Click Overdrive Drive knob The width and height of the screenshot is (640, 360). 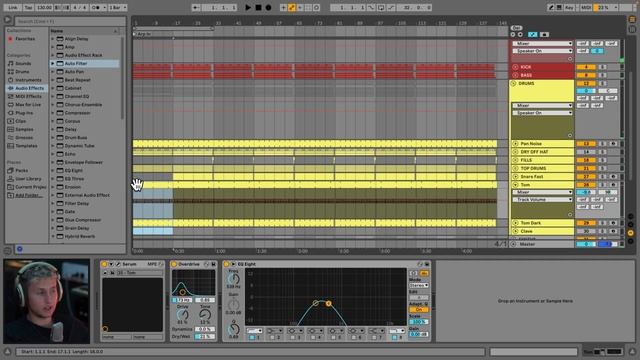pyautogui.click(x=182, y=314)
